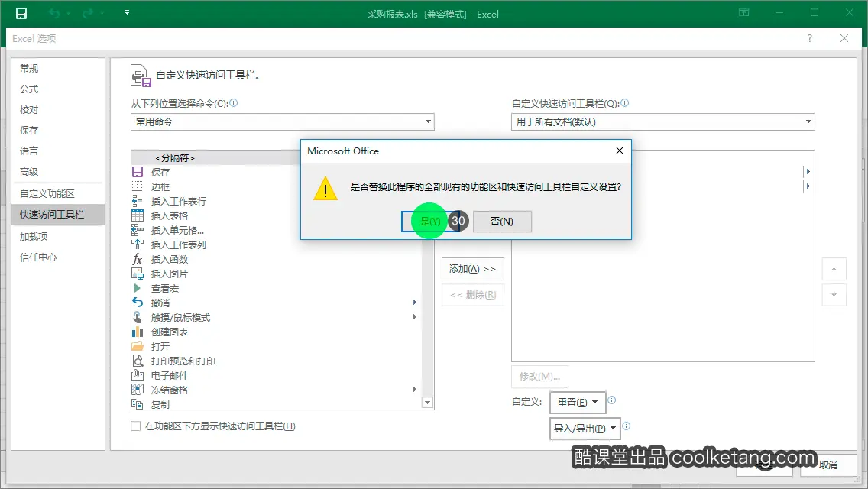Click the info icon beside 自定义快速访问工具栏(Q)

[625, 103]
